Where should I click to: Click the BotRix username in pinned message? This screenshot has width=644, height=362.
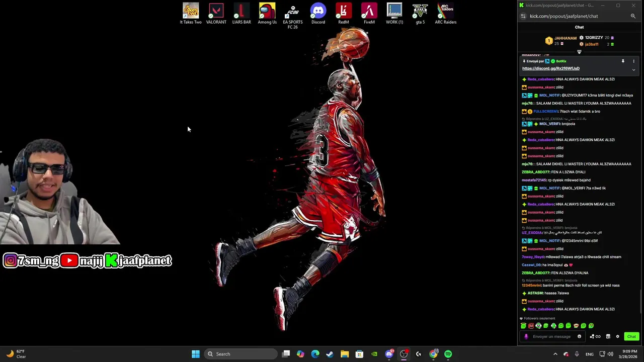tap(561, 61)
